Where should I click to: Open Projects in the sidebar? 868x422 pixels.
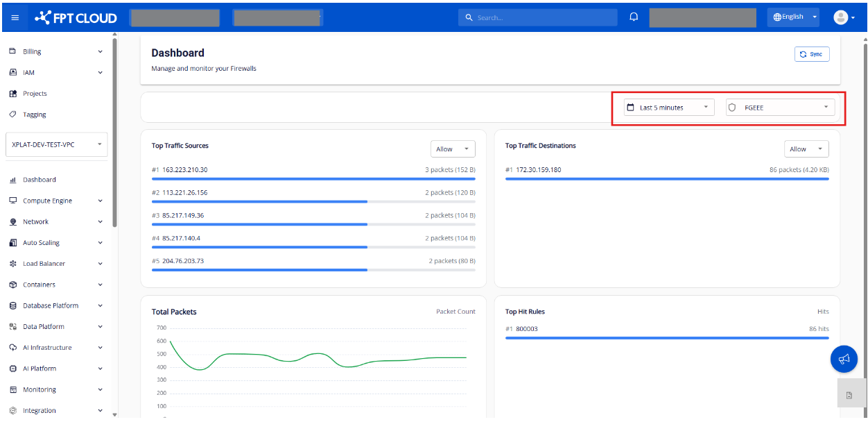[x=35, y=94]
